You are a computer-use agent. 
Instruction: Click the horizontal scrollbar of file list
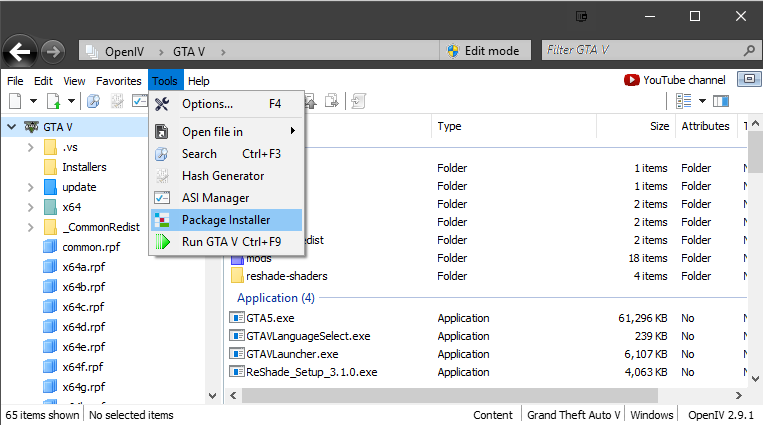point(450,395)
